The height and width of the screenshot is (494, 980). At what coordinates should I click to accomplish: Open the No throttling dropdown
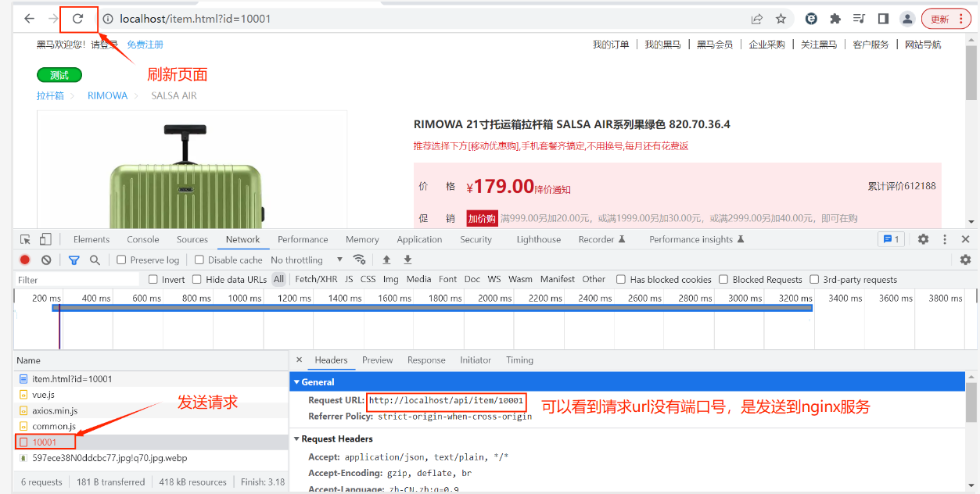[307, 260]
